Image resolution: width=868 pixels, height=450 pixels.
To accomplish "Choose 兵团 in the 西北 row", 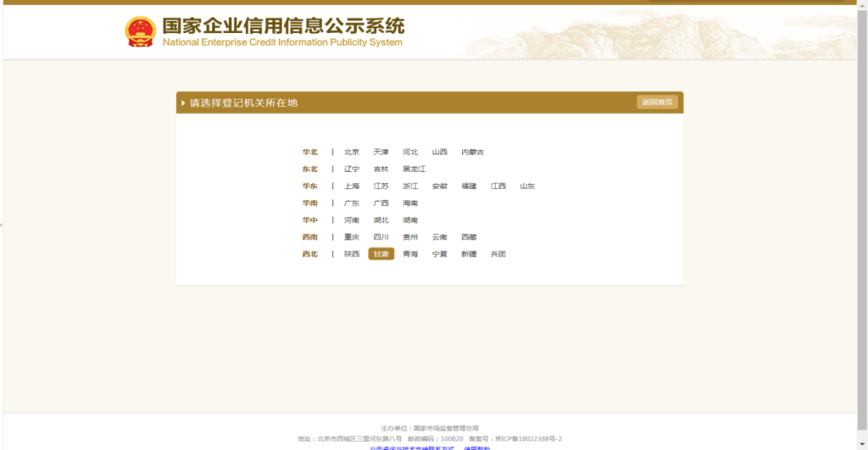I will 498,254.
